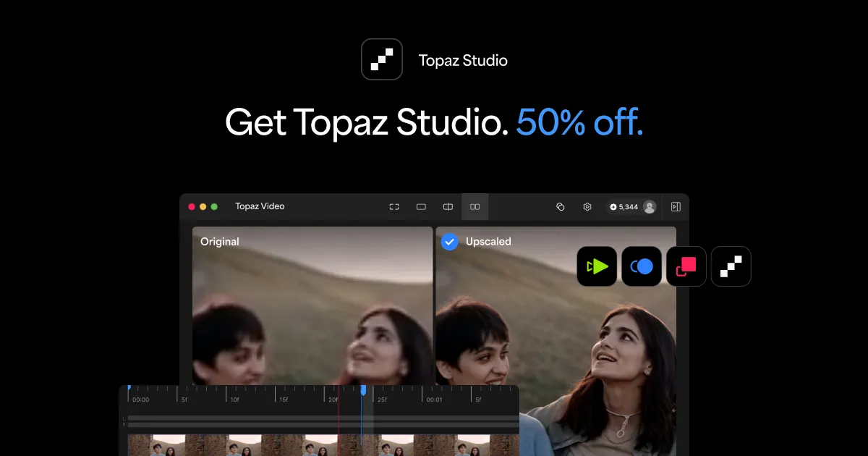
Task: Toggle the Upscaled checkmark
Action: (449, 242)
